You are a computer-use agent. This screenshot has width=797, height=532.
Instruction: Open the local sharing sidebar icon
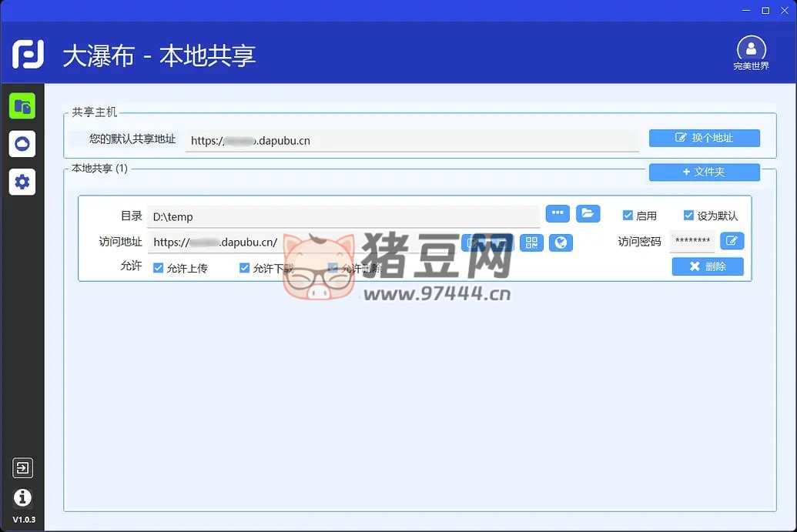click(x=22, y=106)
